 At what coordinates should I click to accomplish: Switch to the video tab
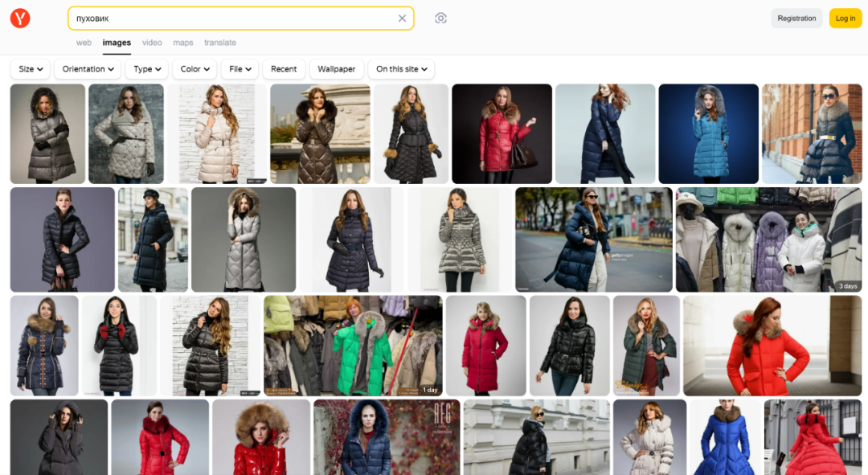pos(152,43)
